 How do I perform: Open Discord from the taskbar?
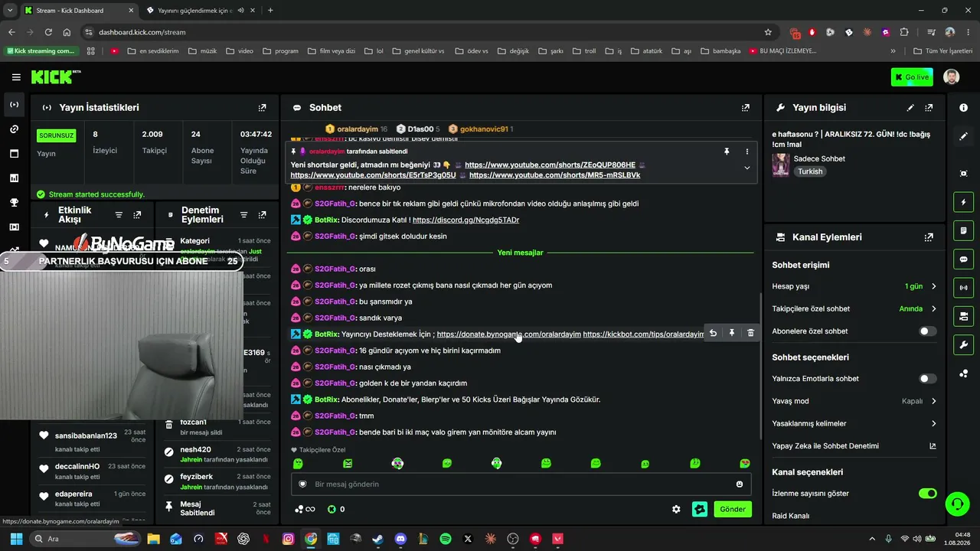tap(400, 539)
